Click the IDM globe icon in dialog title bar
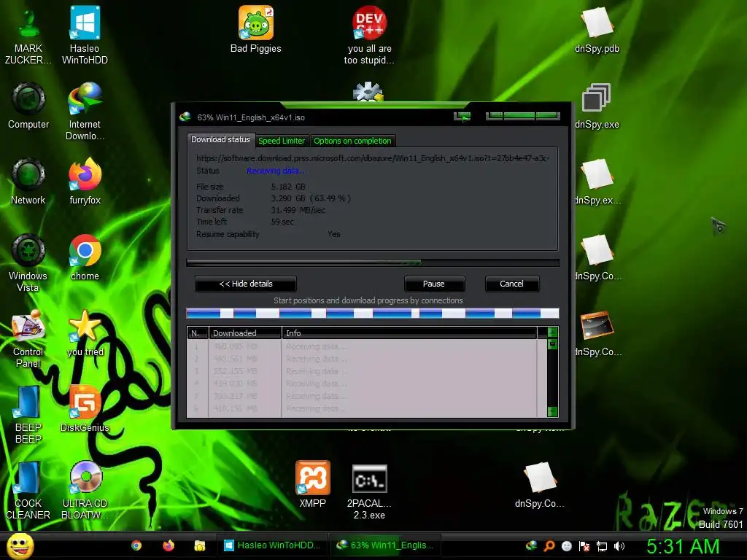 tap(185, 117)
